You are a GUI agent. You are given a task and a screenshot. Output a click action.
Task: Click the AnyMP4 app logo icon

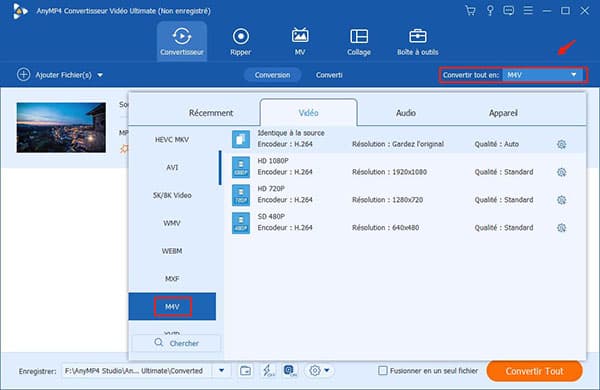(20, 11)
